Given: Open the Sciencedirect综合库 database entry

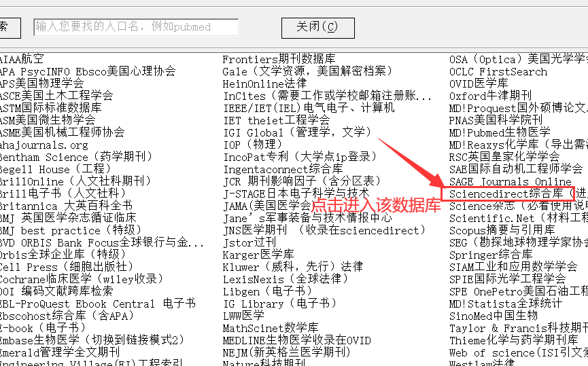Looking at the screenshot, I should [508, 194].
